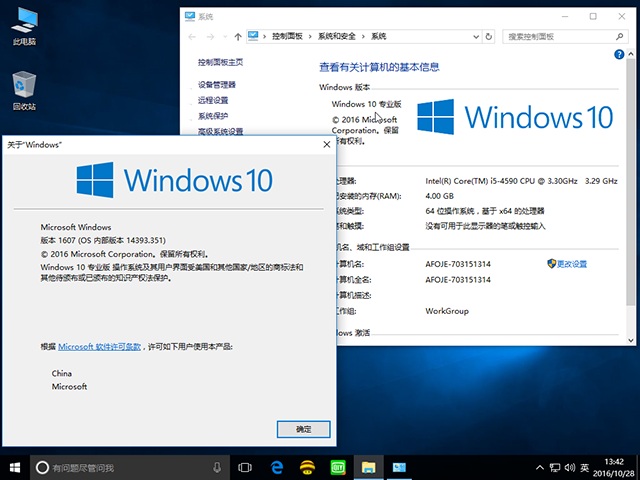Click the Cortana microphone icon
Screen dimensions: 640x480
(217, 467)
